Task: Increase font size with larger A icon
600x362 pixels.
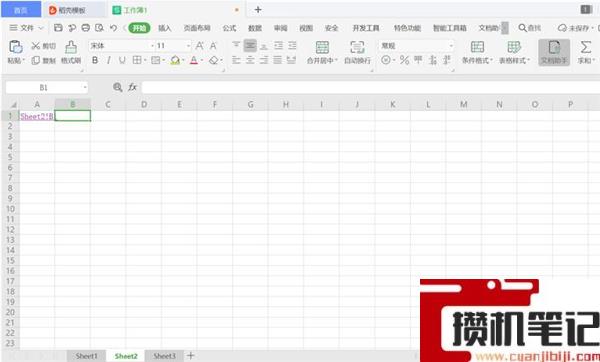Action: (x=199, y=46)
